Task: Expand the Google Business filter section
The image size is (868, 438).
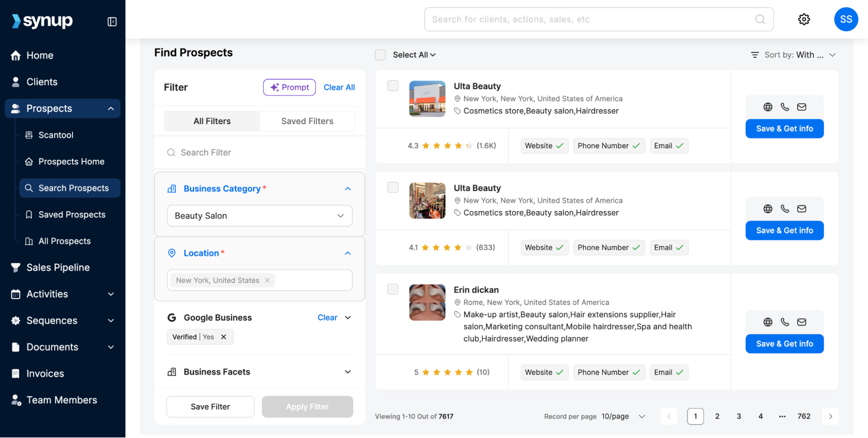Action: [347, 318]
